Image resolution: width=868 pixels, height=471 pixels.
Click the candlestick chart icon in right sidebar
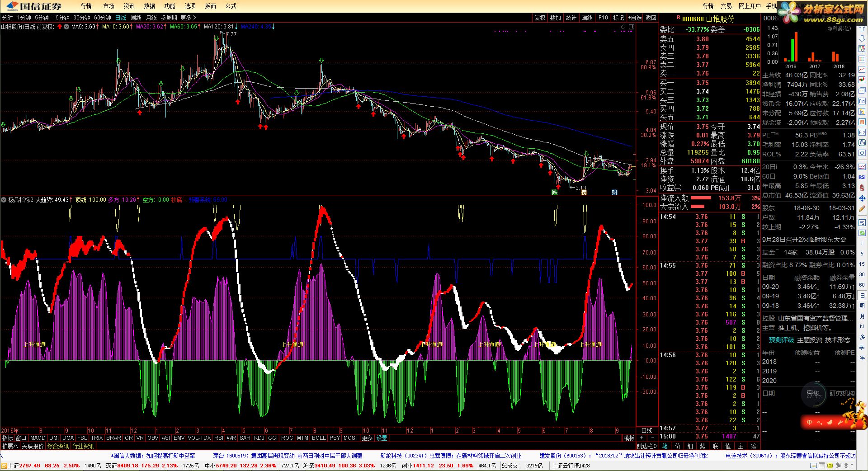[862, 80]
